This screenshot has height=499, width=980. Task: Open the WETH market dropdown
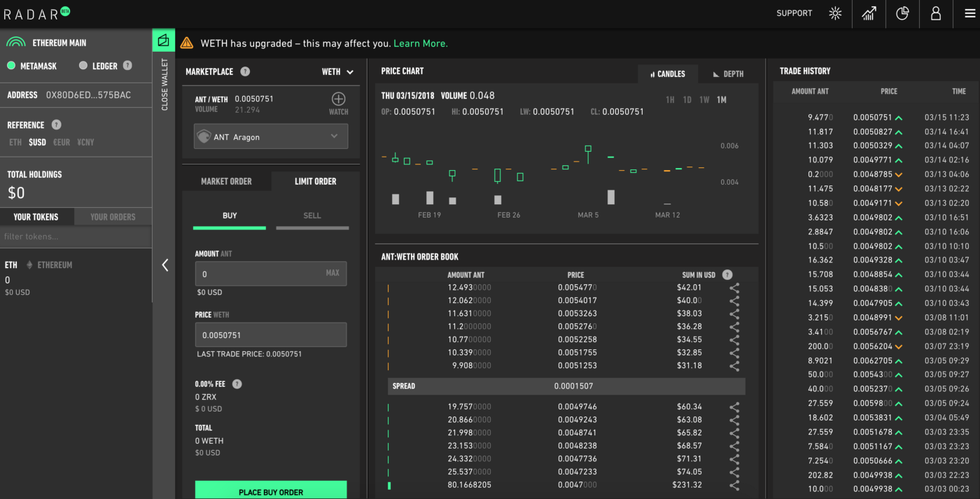coord(338,71)
